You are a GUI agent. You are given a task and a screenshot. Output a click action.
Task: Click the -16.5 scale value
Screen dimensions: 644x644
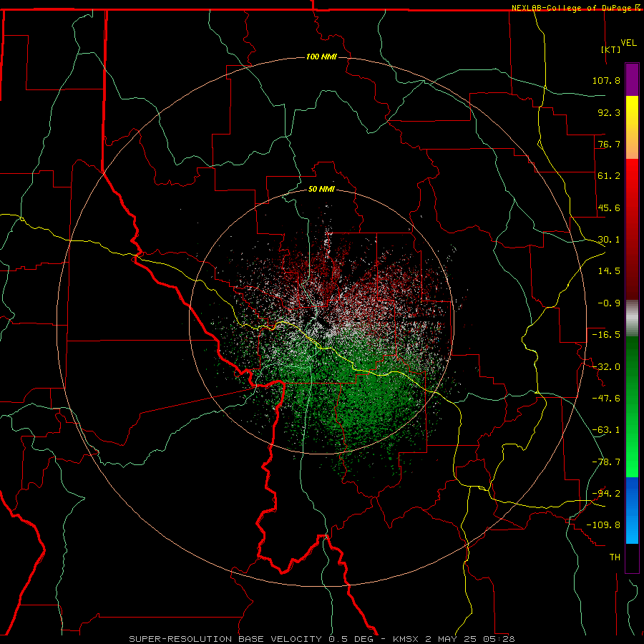pyautogui.click(x=606, y=335)
